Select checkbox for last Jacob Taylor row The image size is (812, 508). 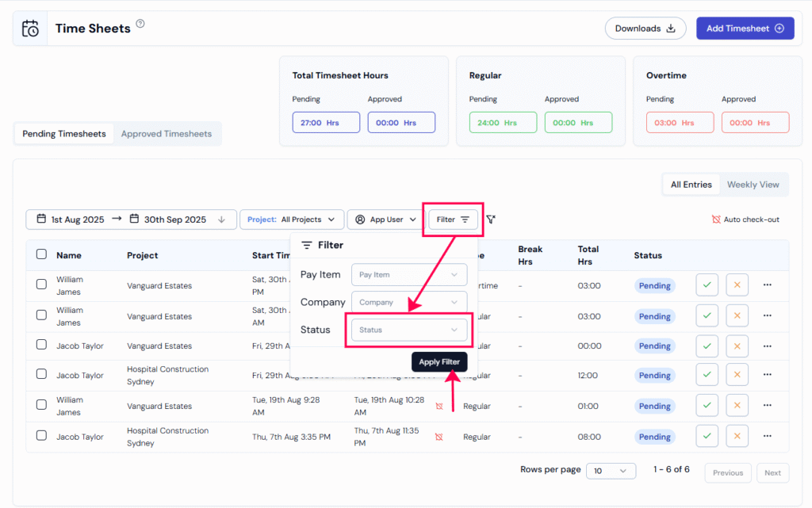(x=41, y=437)
